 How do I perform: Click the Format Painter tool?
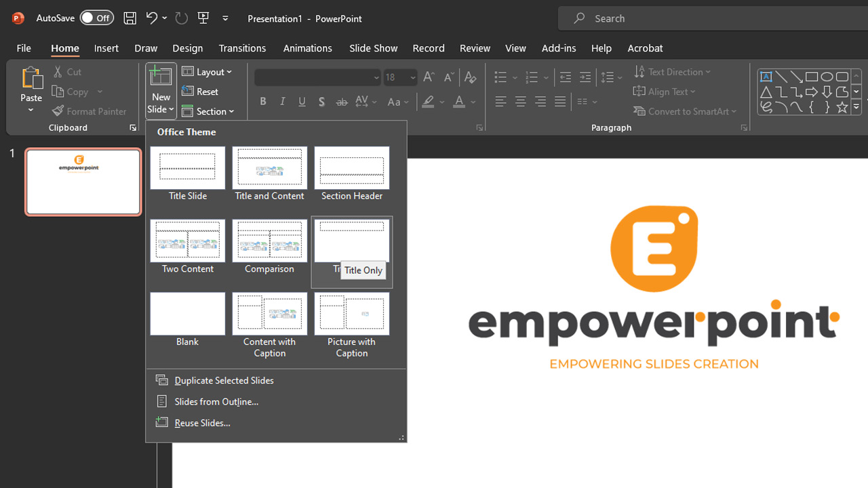click(90, 111)
